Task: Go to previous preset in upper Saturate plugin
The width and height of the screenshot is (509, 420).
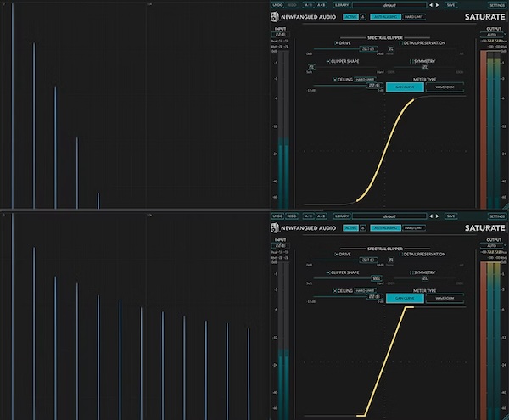Action: [x=431, y=5]
